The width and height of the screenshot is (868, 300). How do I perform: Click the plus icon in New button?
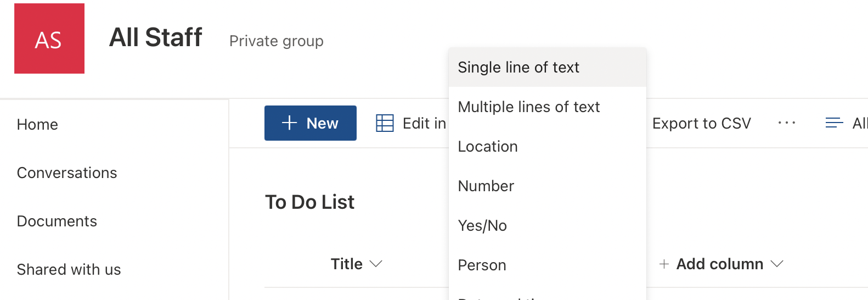point(289,123)
